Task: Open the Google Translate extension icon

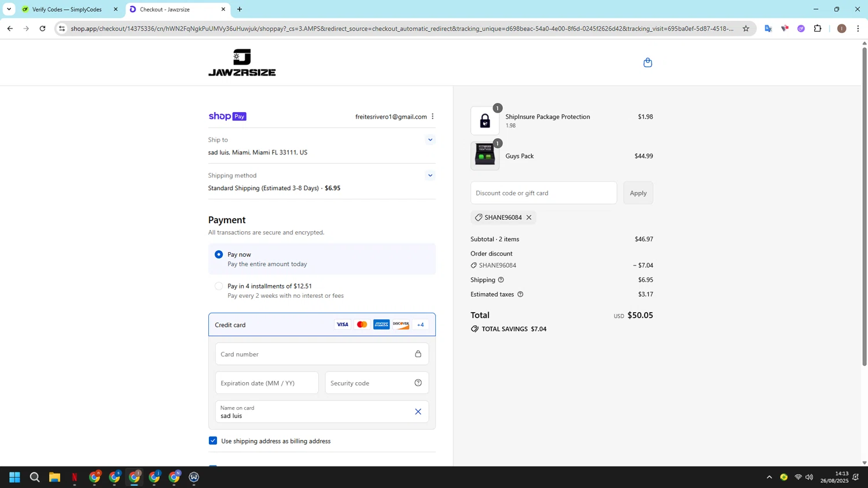Action: coord(768,28)
